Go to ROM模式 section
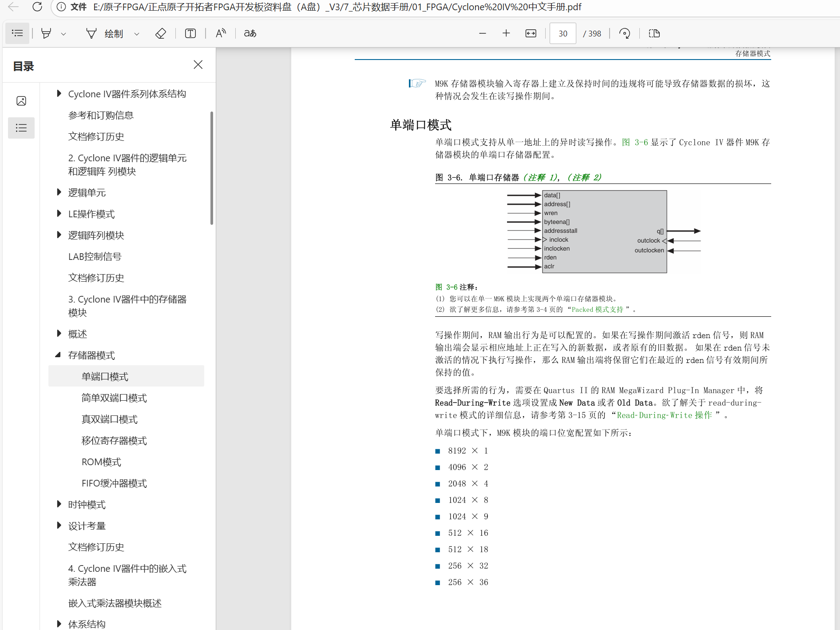The width and height of the screenshot is (840, 630). (x=101, y=462)
